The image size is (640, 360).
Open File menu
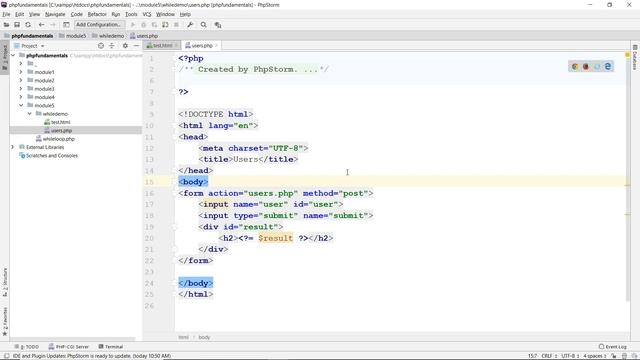pos(6,14)
